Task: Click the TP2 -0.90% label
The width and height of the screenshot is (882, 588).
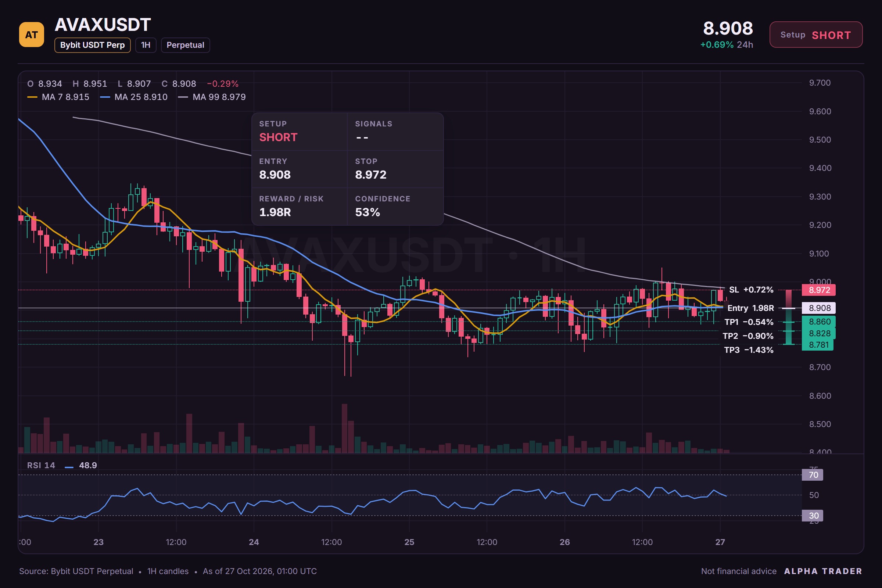Action: [748, 336]
